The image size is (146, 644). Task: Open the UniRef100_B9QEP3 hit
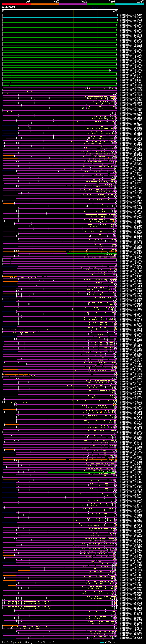pyautogui.click(x=131, y=103)
